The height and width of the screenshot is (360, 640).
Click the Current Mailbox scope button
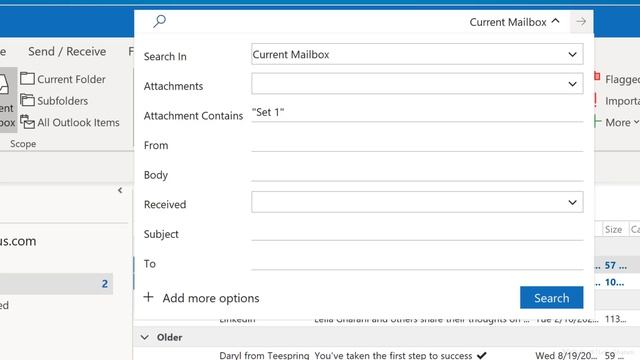(x=8, y=100)
